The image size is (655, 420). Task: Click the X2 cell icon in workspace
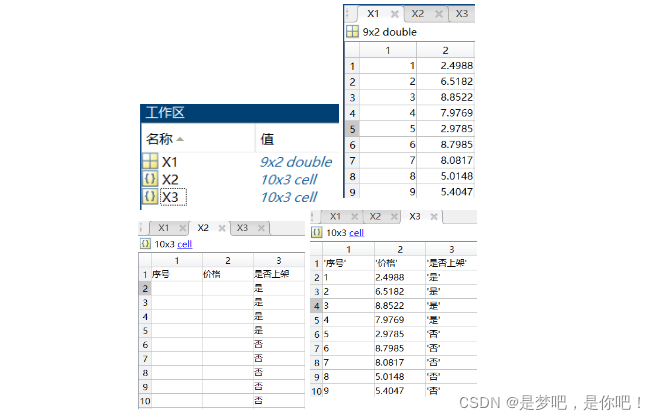150,179
